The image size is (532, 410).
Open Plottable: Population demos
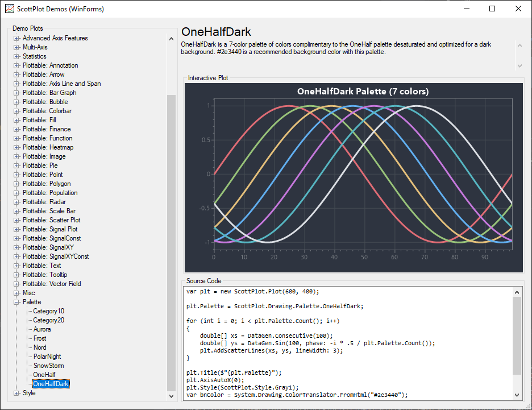[x=50, y=193]
